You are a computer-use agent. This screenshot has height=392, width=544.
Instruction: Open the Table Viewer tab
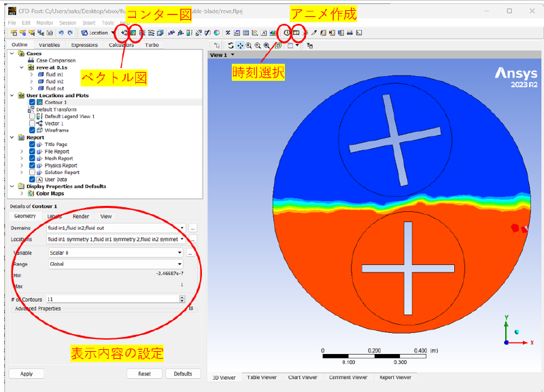pos(262,377)
